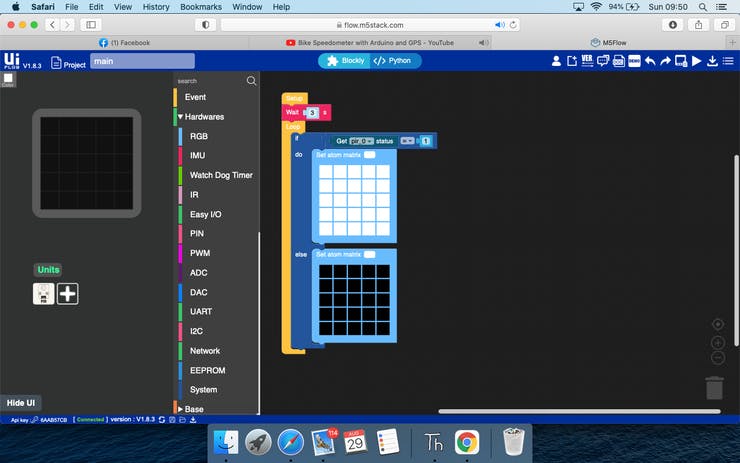Open the Bookmarks menu in menu bar
Image resolution: width=740 pixels, height=463 pixels.
(x=200, y=7)
